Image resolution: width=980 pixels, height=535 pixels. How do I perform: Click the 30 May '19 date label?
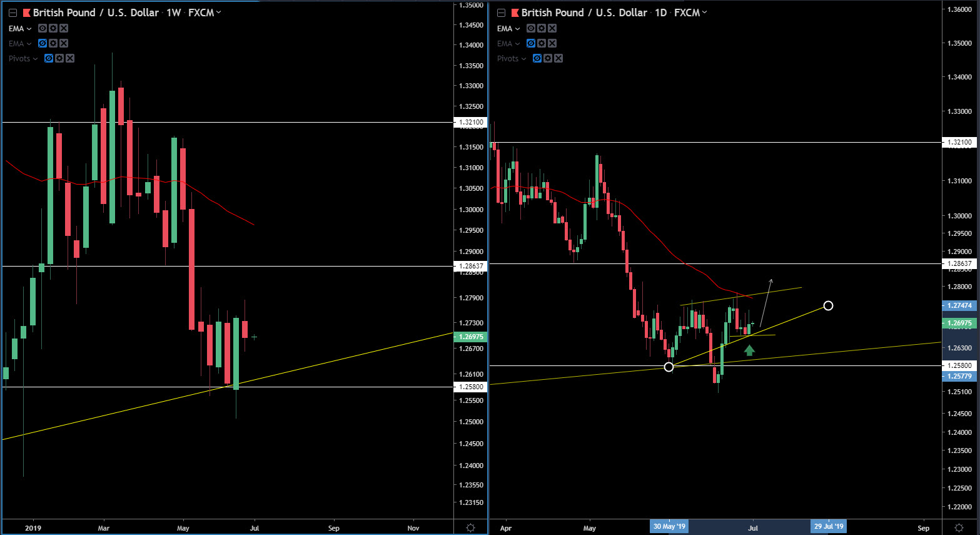click(669, 526)
